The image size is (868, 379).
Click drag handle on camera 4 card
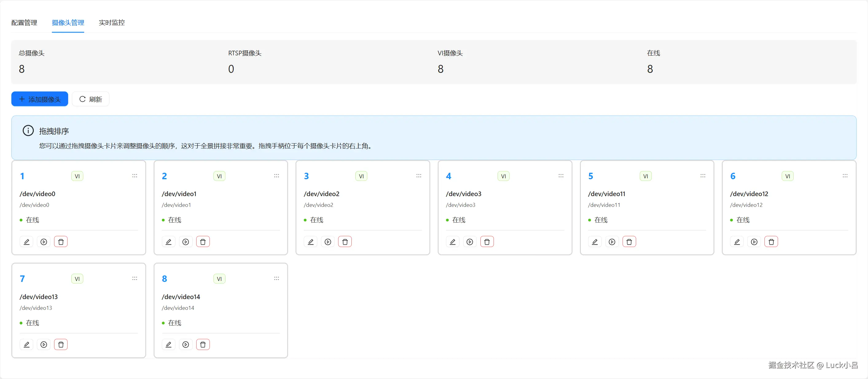click(x=561, y=176)
